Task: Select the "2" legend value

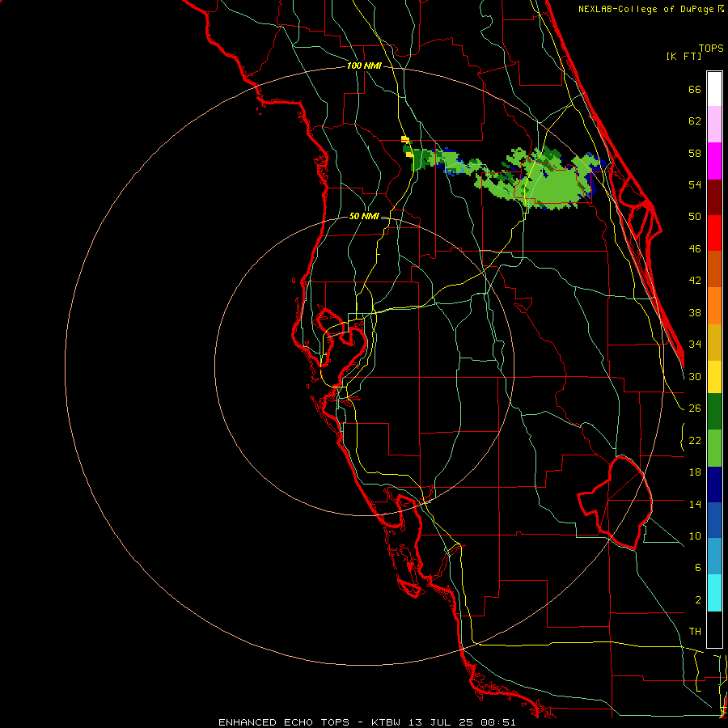Action: 697,600
